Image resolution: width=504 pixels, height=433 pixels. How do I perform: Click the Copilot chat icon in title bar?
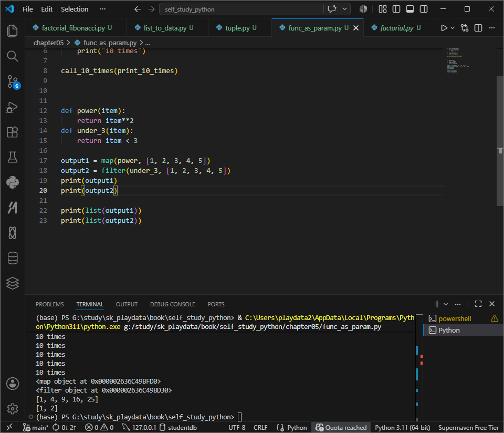tap(332, 9)
